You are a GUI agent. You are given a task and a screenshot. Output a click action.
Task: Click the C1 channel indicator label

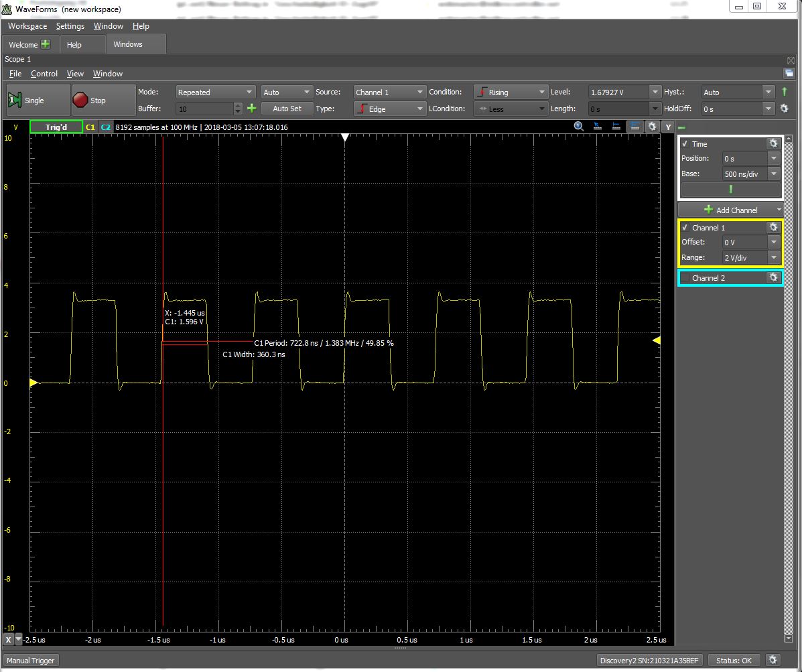(x=90, y=127)
